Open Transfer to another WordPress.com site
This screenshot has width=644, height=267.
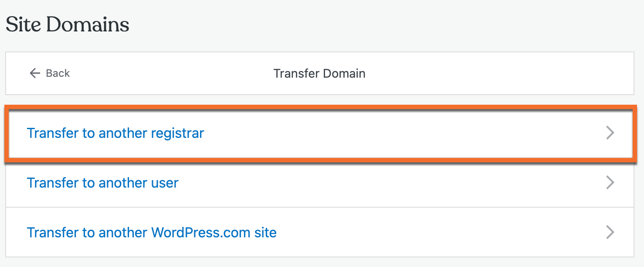coord(152,232)
